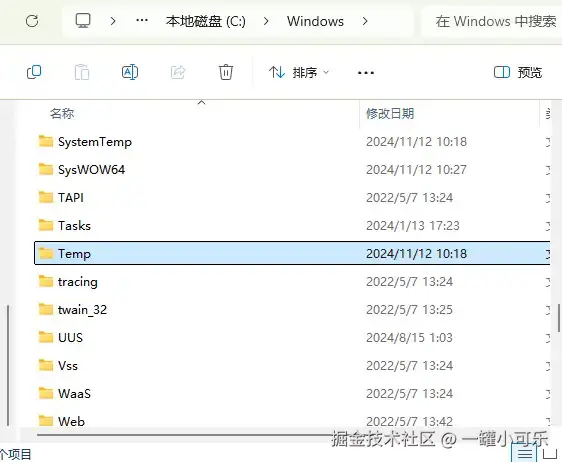This screenshot has height=462, width=562.
Task: Select the tracing folder name
Action: 78,282
